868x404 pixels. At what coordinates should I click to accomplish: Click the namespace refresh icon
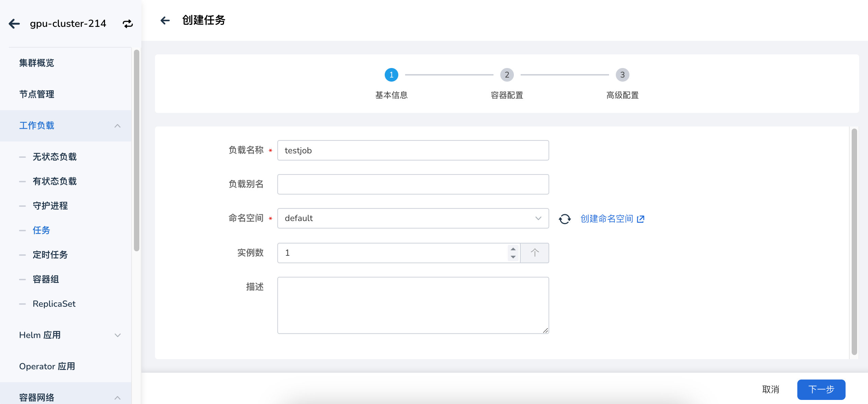pos(565,219)
